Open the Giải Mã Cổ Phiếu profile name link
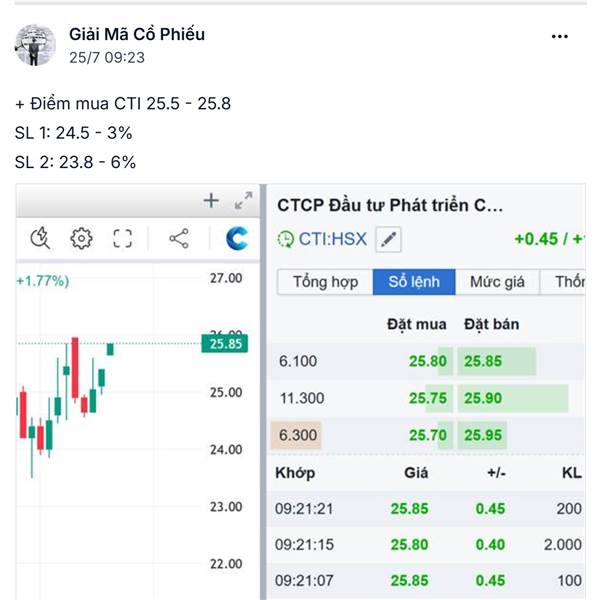The height and width of the screenshot is (600, 600). [137, 34]
